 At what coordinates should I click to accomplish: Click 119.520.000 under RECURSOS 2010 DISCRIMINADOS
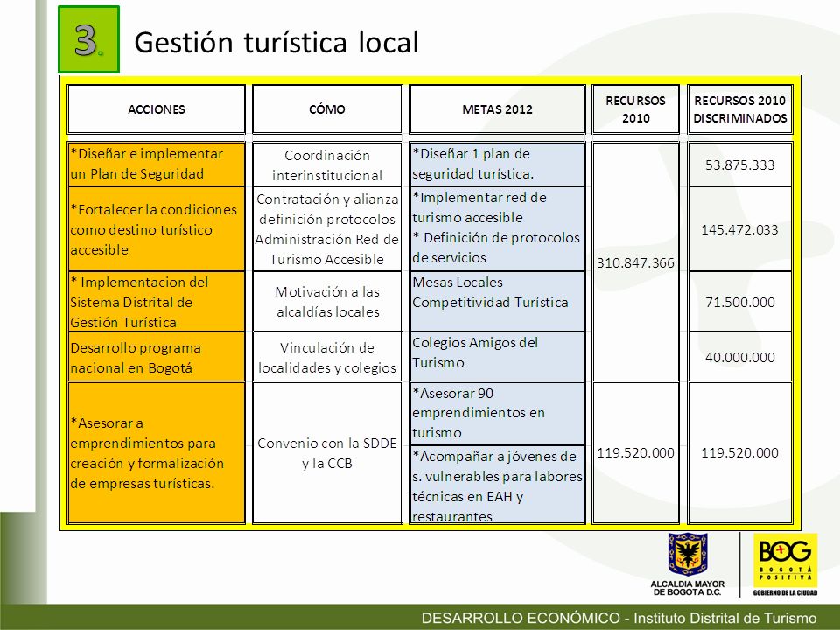(x=740, y=452)
